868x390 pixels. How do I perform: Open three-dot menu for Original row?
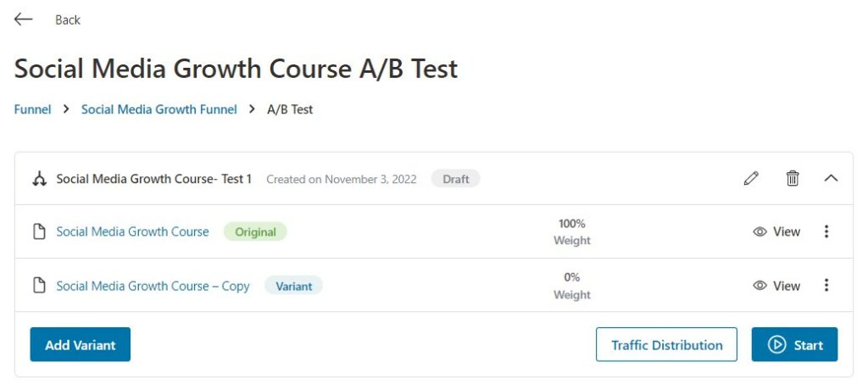826,231
